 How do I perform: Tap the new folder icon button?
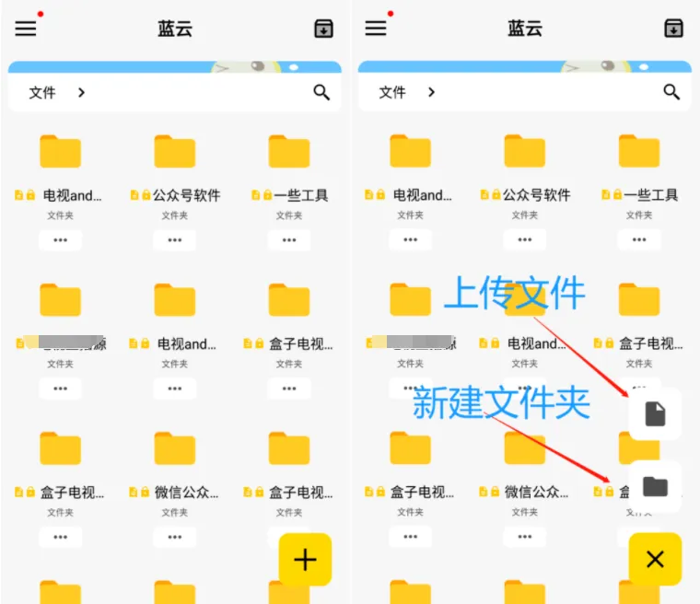pos(655,486)
